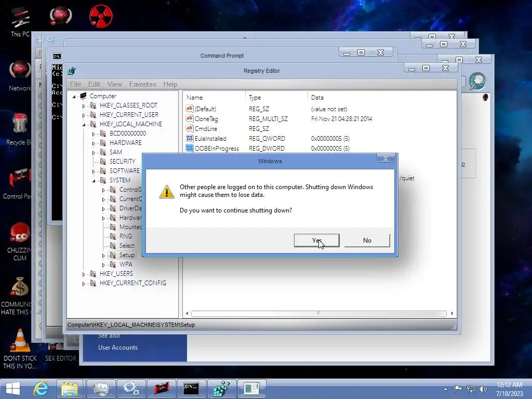Select the RNG key folder icon
This screenshot has height=399, width=532.
point(113,236)
